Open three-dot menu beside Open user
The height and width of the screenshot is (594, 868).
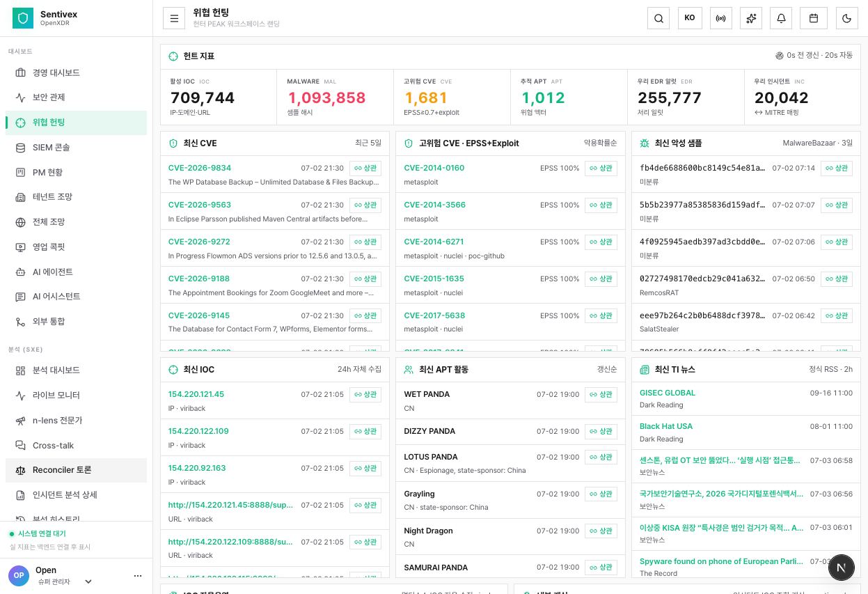[x=138, y=576]
